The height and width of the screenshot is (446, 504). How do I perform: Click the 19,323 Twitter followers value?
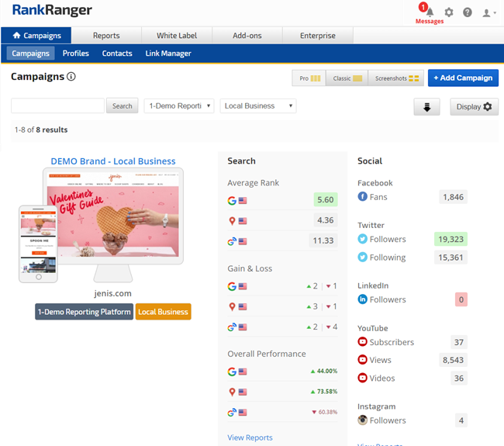[x=450, y=239]
